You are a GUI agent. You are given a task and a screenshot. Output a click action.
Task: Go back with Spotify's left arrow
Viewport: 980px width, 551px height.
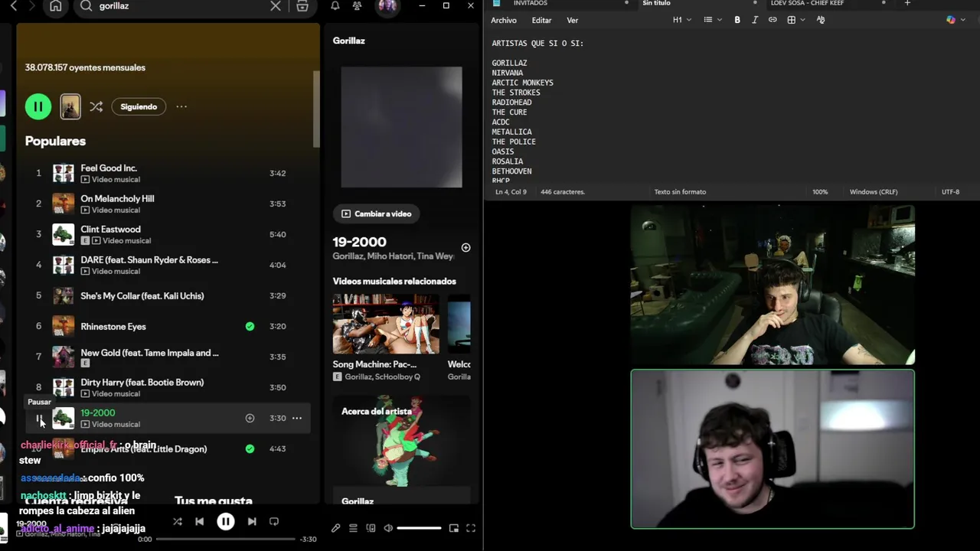click(x=13, y=6)
